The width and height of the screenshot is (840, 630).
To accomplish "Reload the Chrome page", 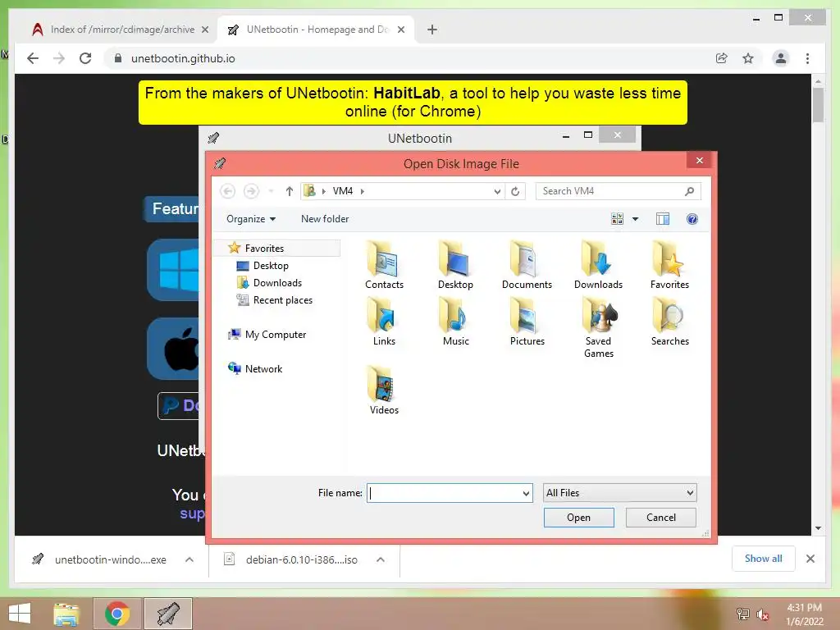I will [x=85, y=58].
